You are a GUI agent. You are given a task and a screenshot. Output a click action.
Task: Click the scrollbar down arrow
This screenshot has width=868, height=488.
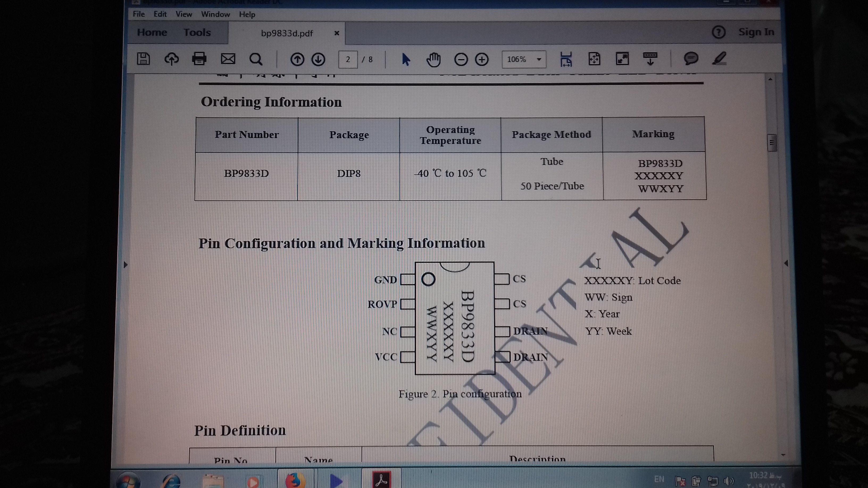point(783,455)
